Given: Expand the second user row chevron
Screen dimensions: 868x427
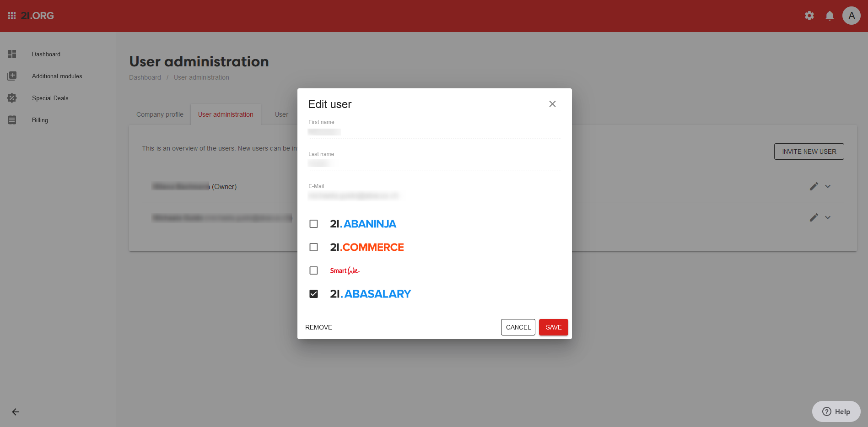Looking at the screenshot, I should [828, 217].
